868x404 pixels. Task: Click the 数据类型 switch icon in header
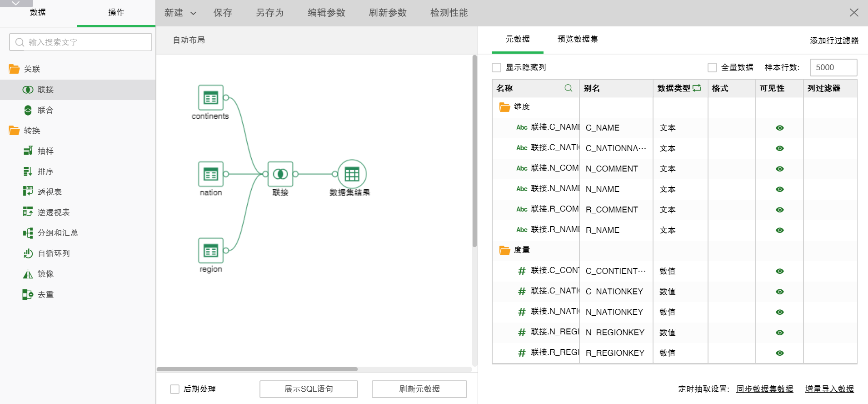point(697,88)
